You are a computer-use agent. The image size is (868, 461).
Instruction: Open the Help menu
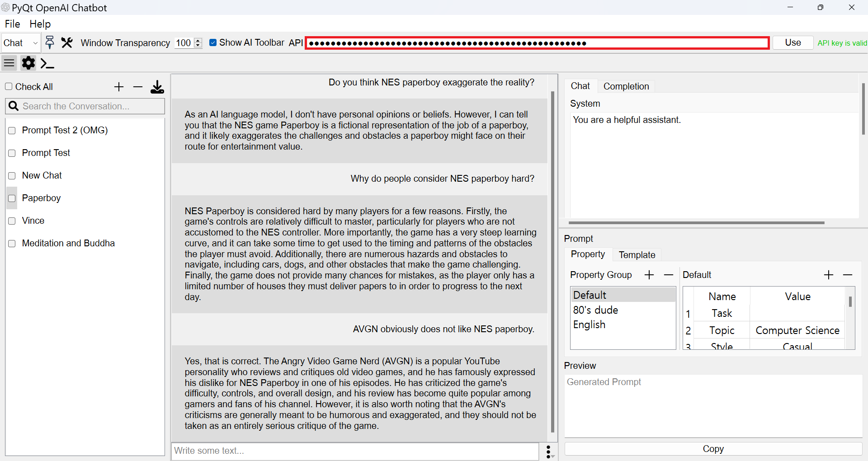point(40,24)
